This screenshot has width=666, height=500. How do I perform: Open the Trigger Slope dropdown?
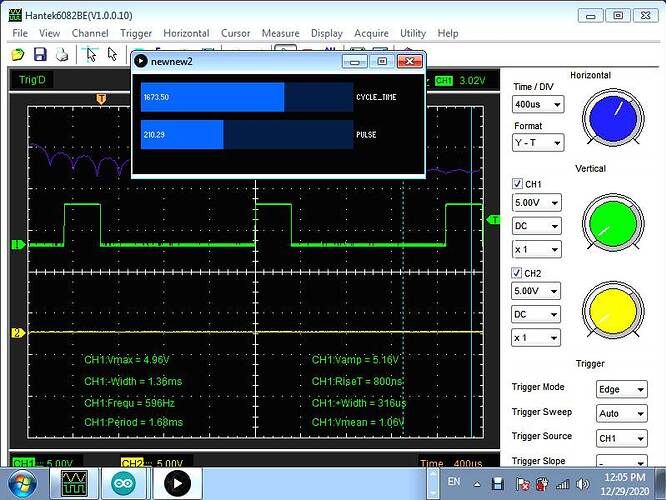(622, 461)
